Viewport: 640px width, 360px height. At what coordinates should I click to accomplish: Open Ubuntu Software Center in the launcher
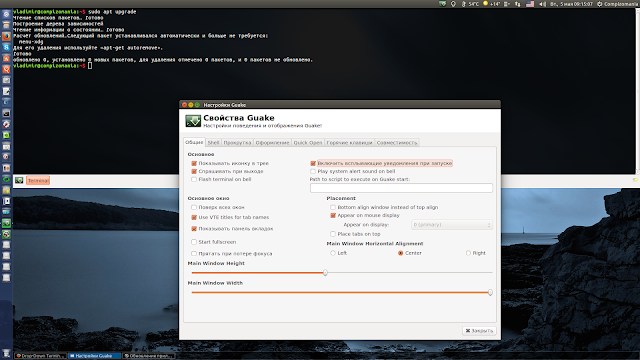pos(6,58)
